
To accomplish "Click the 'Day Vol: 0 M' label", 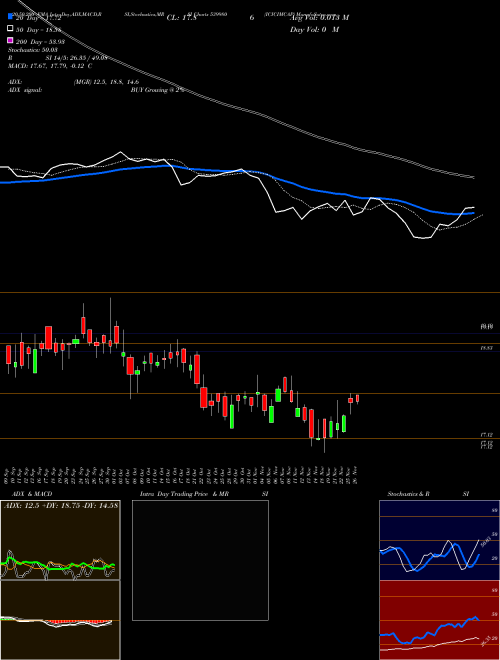I will tap(314, 29).
